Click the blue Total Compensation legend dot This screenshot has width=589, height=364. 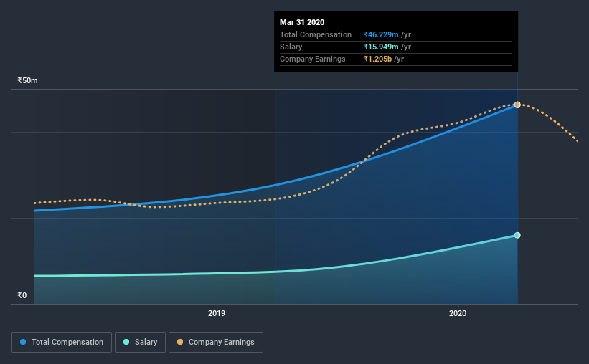tap(23, 342)
